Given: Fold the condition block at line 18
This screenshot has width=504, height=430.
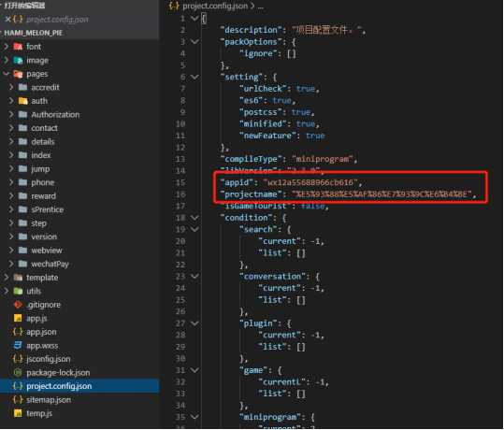Looking at the screenshot, I should click(x=194, y=218).
